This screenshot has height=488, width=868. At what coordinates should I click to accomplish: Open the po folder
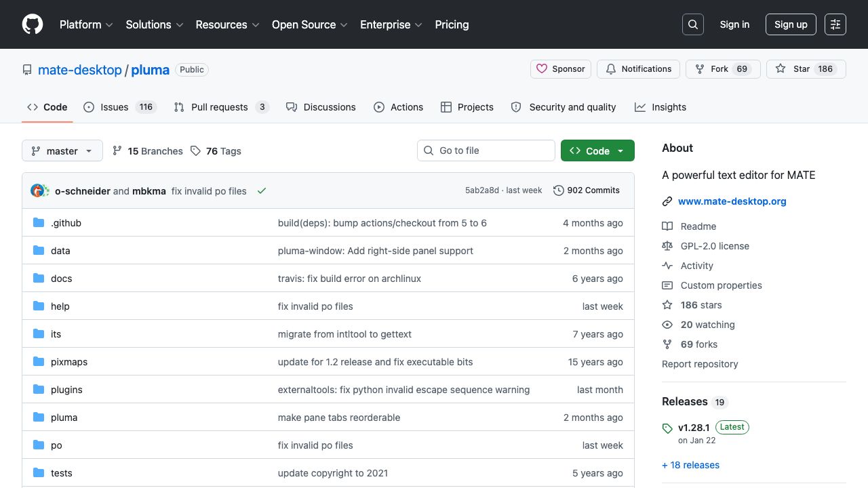coord(56,445)
